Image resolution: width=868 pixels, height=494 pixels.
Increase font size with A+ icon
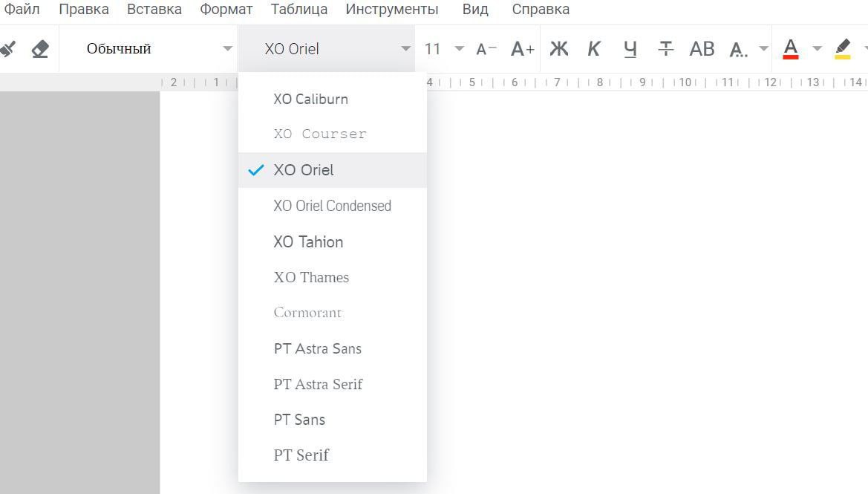pos(523,49)
